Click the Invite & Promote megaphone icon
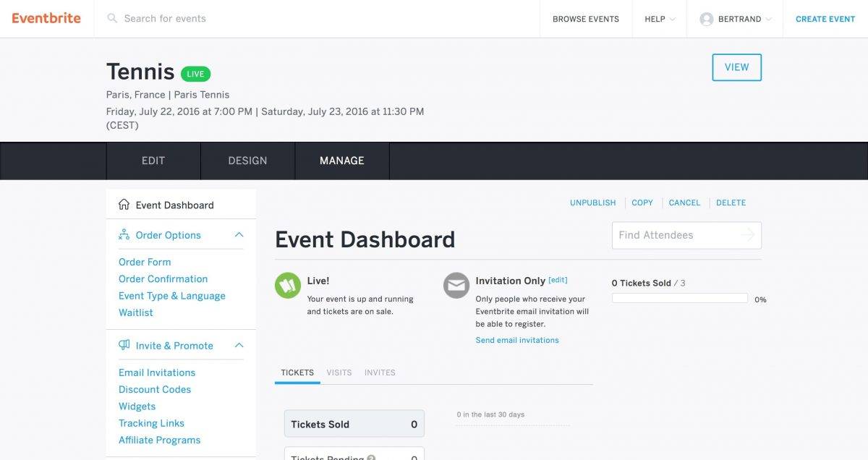The image size is (868, 460). pyautogui.click(x=124, y=346)
